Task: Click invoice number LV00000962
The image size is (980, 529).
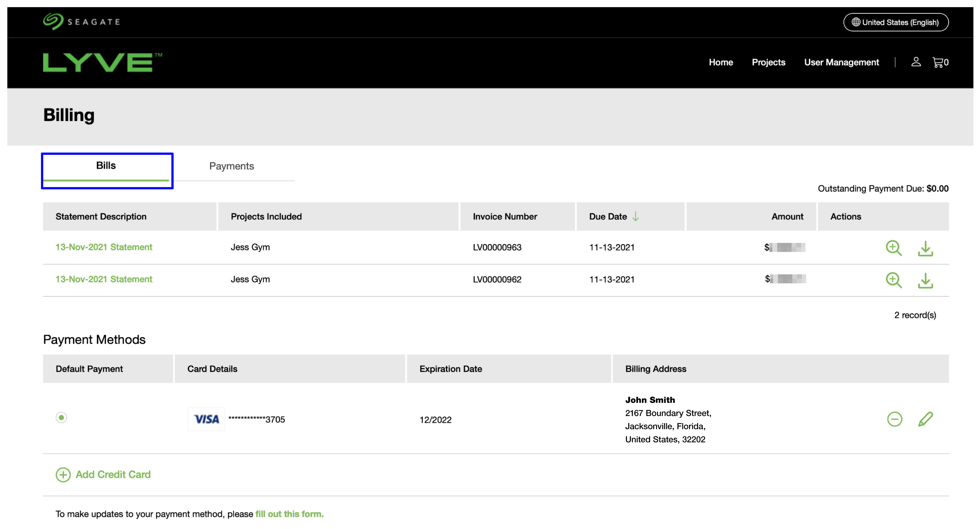Action: pyautogui.click(x=497, y=279)
